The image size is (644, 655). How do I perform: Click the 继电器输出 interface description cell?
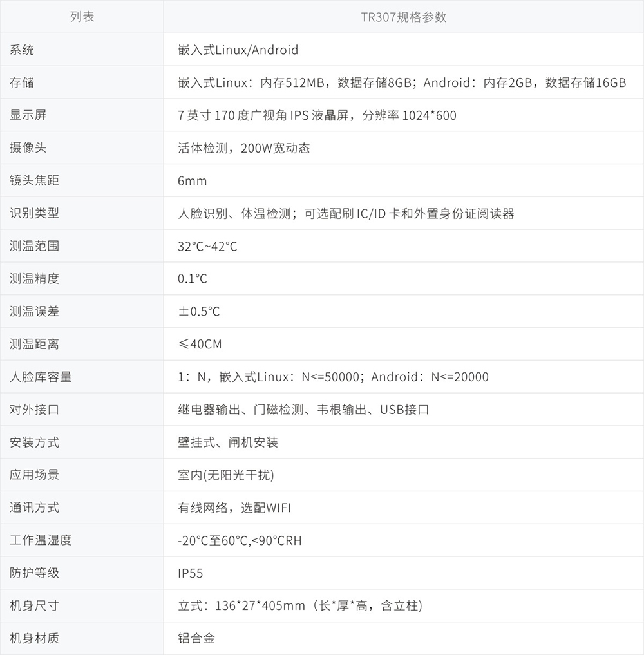[303, 410]
